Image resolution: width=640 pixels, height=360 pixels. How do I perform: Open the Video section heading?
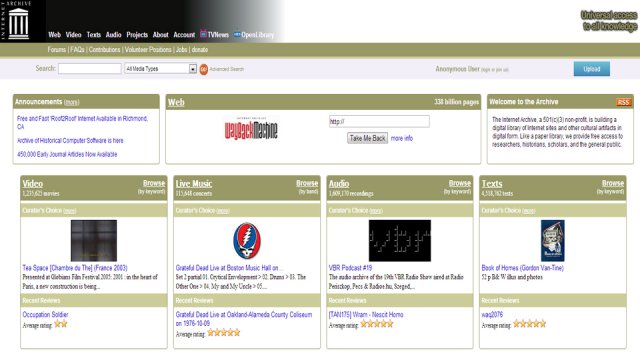point(33,184)
